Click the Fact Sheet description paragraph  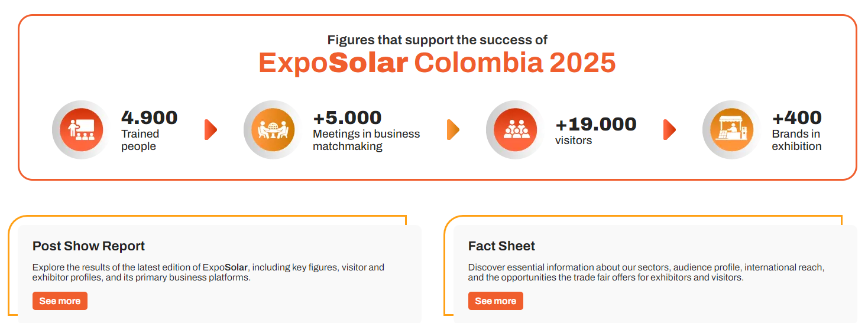click(646, 272)
